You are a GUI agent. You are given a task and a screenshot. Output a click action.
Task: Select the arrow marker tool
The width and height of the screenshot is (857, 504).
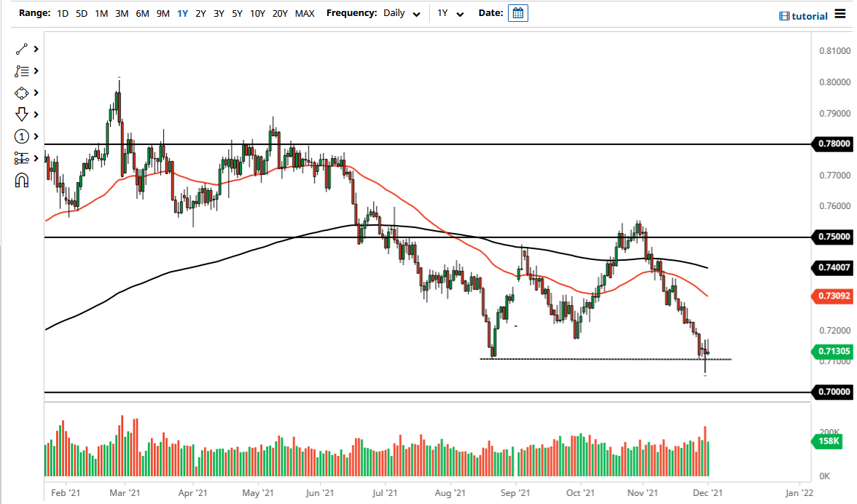[20, 114]
